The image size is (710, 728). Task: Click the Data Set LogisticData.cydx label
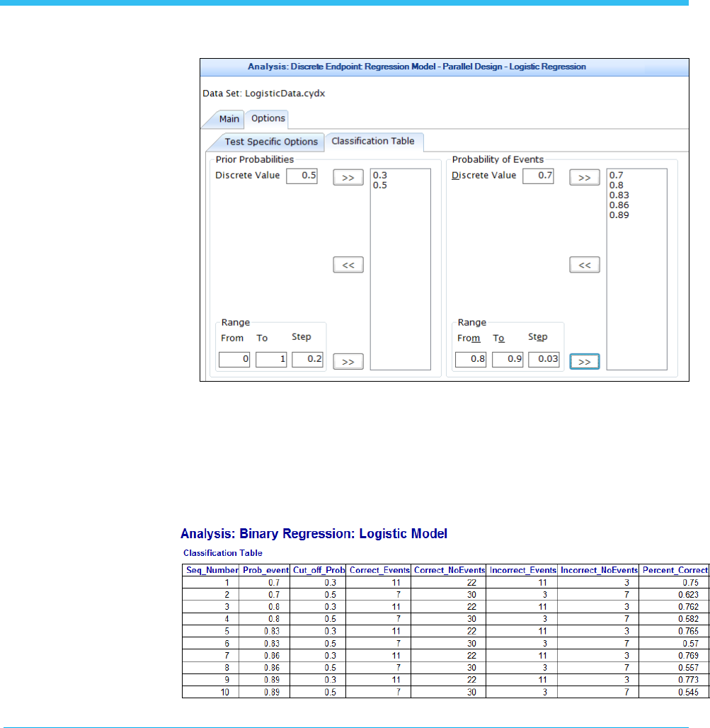click(263, 93)
